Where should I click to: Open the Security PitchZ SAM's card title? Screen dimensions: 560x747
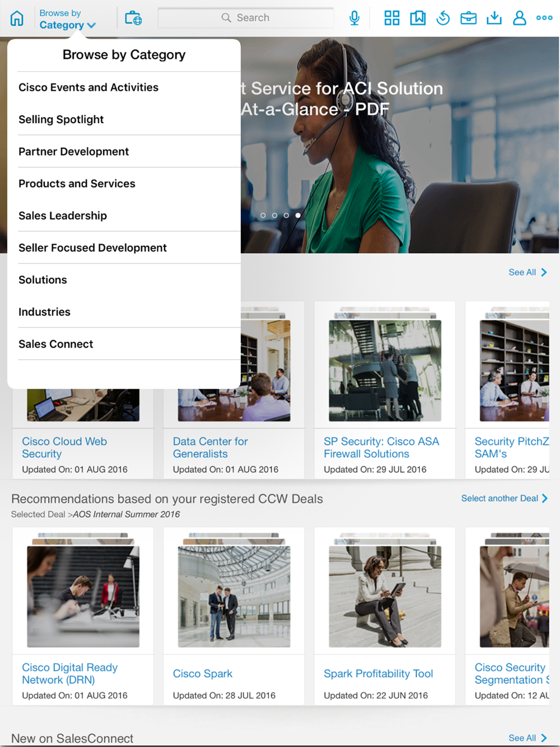click(512, 447)
